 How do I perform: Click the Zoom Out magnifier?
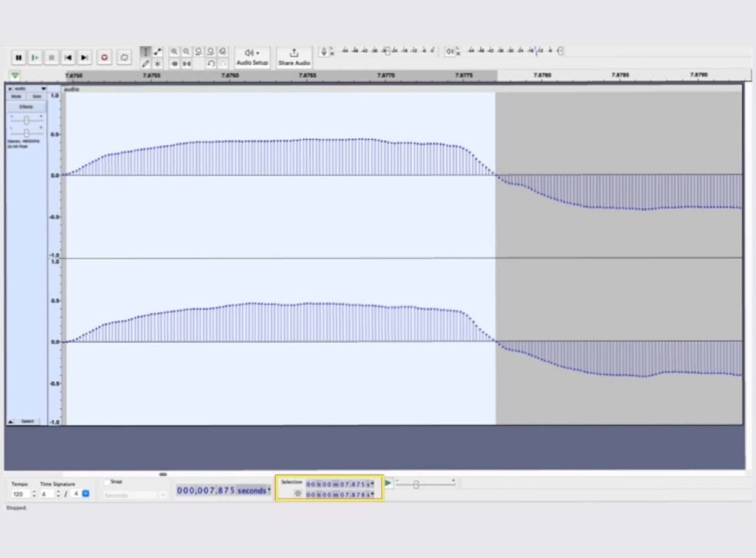click(186, 52)
